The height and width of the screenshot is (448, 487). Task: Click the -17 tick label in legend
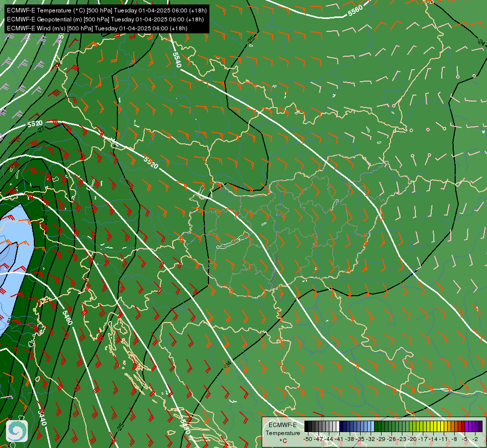pyautogui.click(x=423, y=439)
